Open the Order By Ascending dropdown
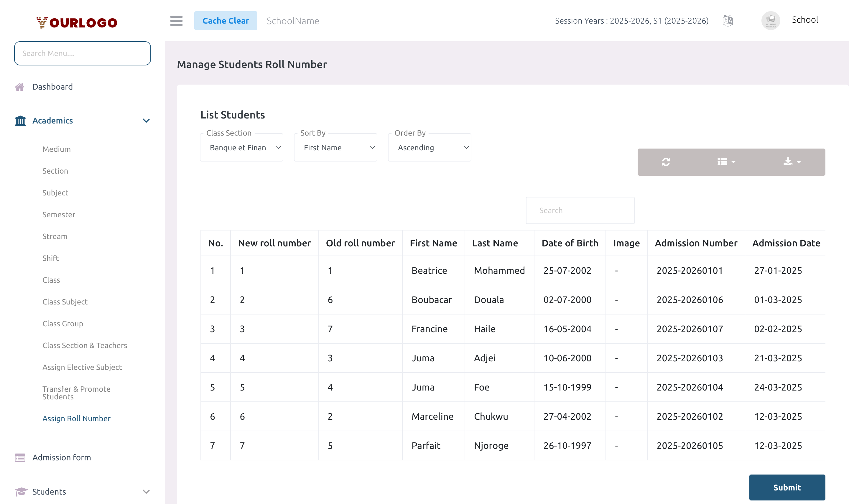 coord(429,147)
